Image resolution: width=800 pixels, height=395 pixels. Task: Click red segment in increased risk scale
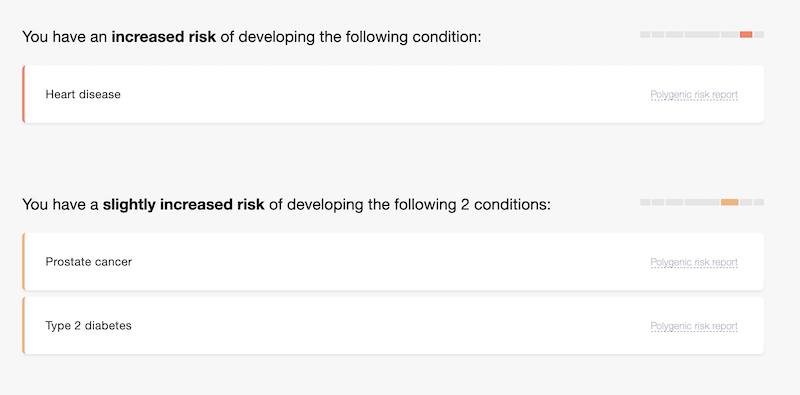point(746,34)
